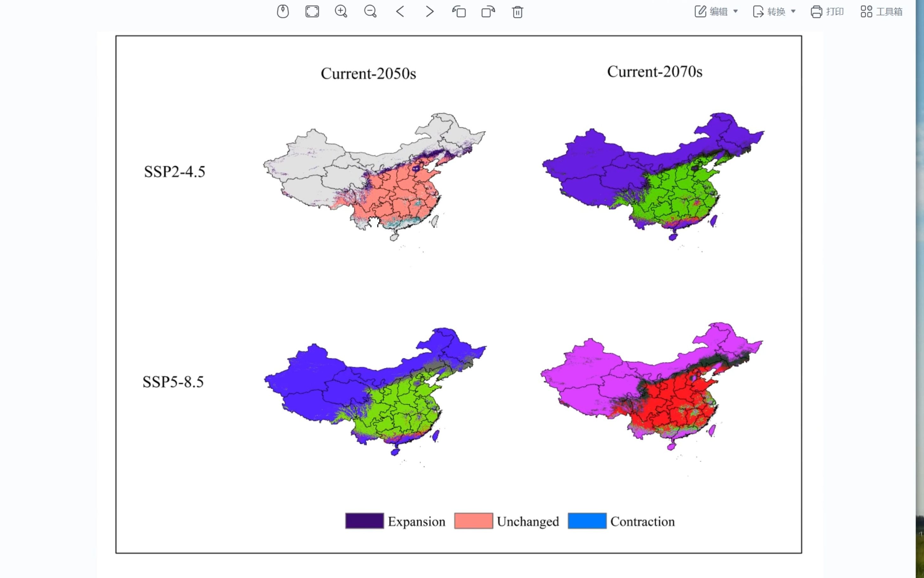The image size is (924, 578).
Task: Click the fit-to-page view icon
Action: [x=312, y=11]
